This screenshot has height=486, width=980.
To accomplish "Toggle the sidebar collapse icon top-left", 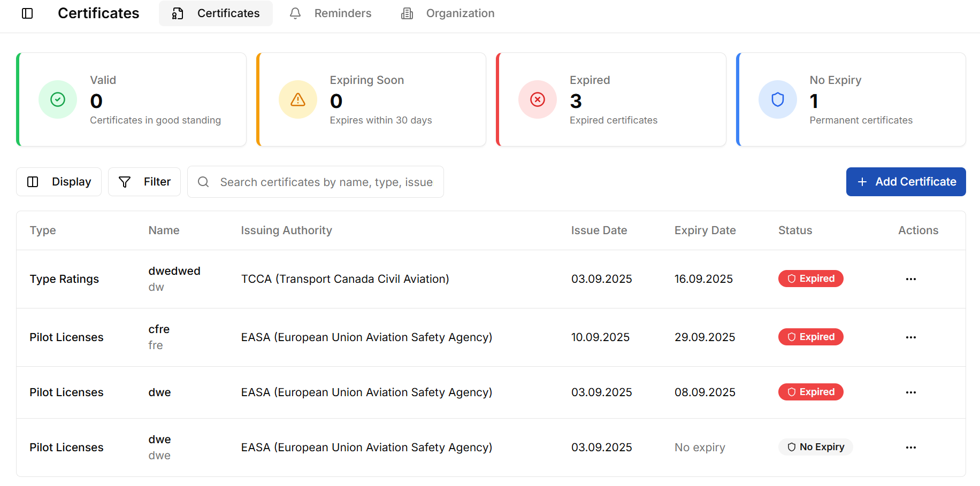I will [27, 13].
